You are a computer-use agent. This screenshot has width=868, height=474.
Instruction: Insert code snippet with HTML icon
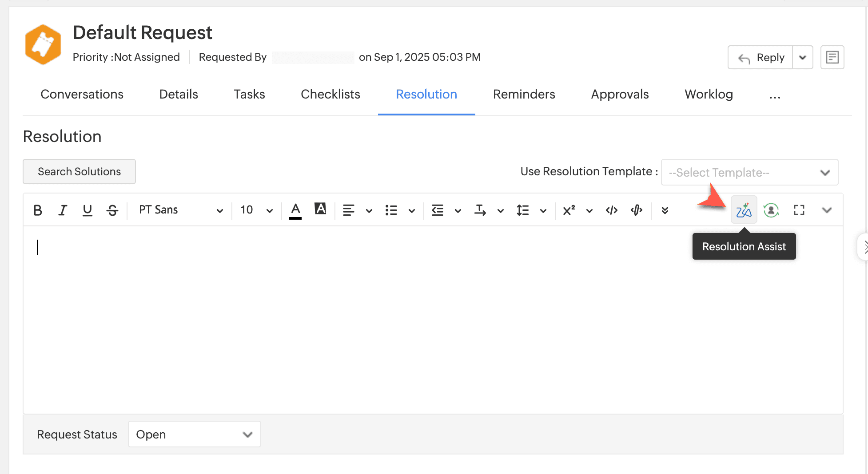click(x=612, y=210)
